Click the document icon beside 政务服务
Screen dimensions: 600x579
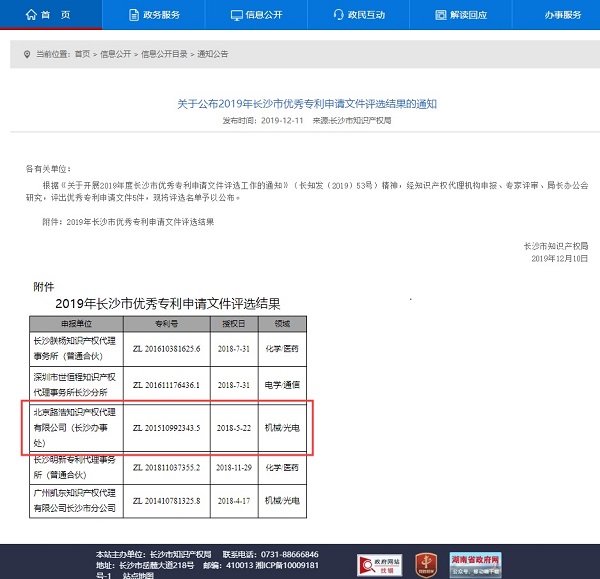click(134, 15)
